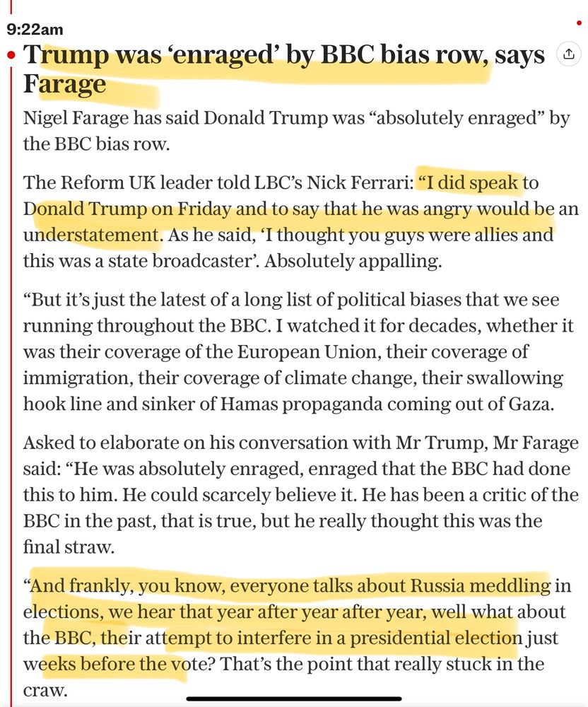The image size is (588, 707).
Task: Click the small red dot at top right
Action: (x=579, y=23)
